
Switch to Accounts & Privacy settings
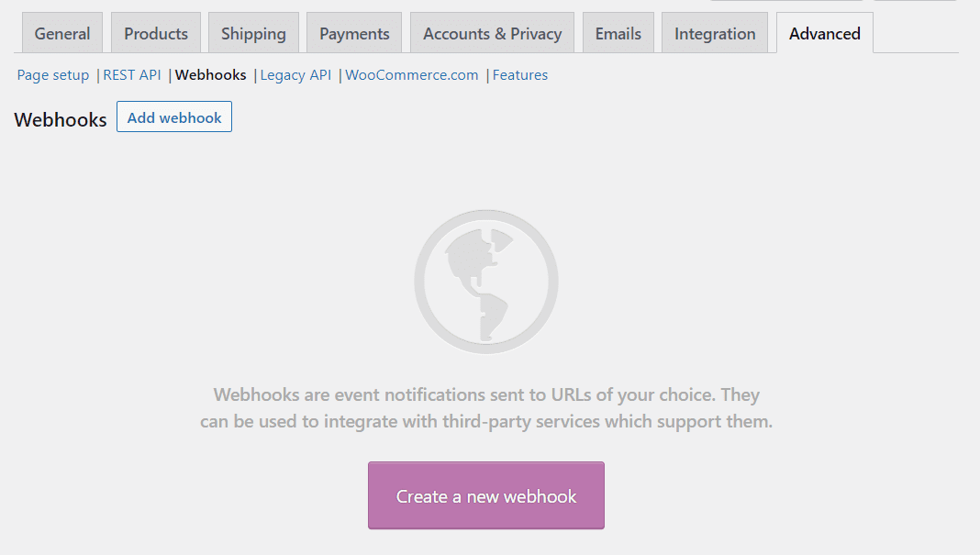(492, 32)
